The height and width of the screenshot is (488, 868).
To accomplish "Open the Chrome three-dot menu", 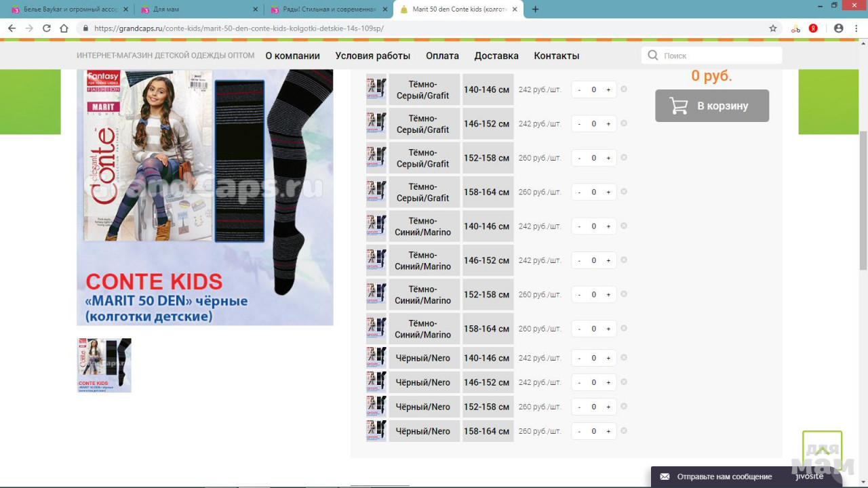I will (856, 28).
